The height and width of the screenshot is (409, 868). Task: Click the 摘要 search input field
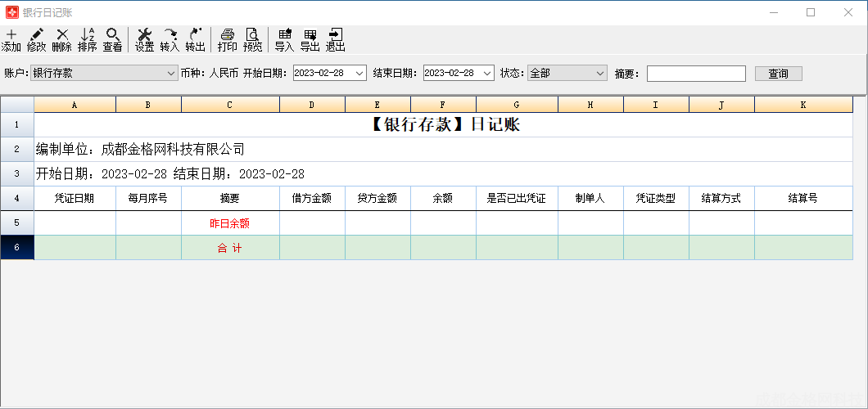pos(696,74)
